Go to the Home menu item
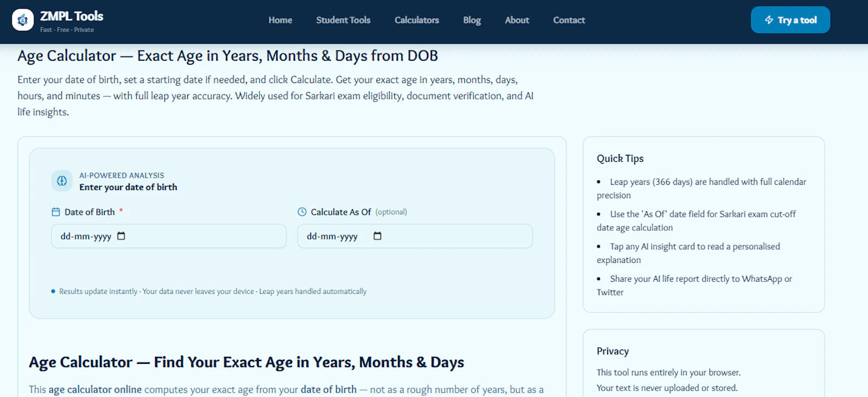This screenshot has width=868, height=397. [280, 20]
